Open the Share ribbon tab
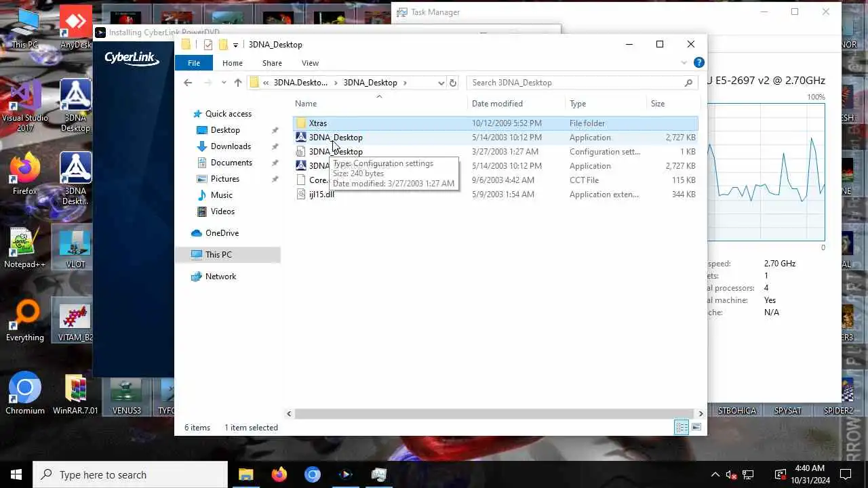This screenshot has height=488, width=868. 272,63
